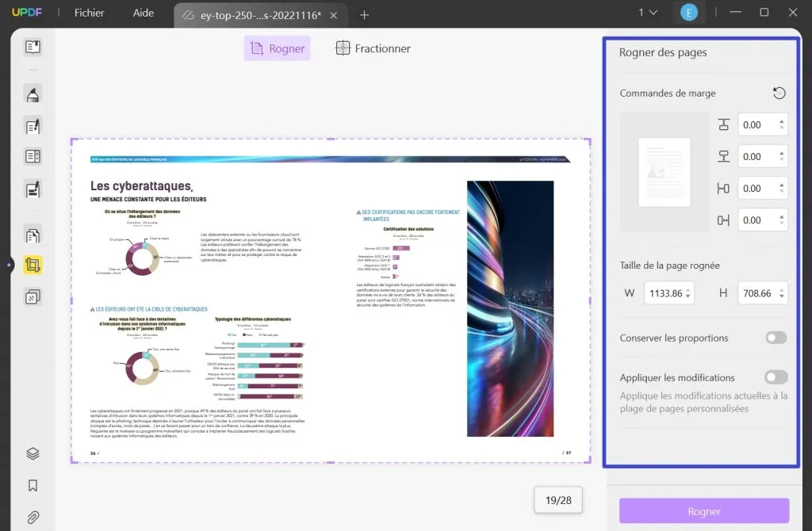
Task: Open the Attachments paperclip icon
Action: pos(33,517)
